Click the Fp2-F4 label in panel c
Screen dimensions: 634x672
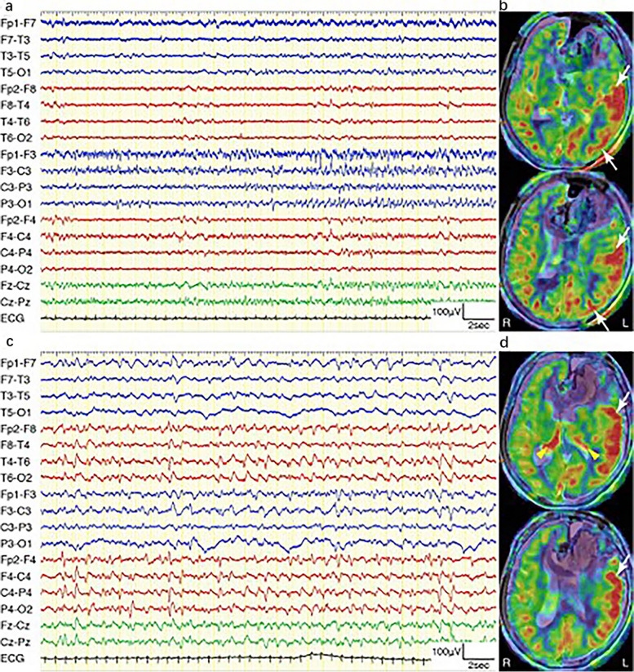pyautogui.click(x=19, y=559)
